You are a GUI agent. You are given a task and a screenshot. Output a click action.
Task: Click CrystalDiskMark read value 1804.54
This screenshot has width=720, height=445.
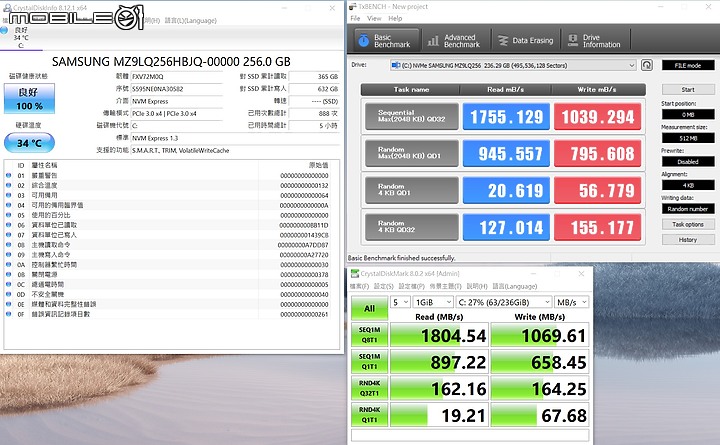tap(439, 335)
